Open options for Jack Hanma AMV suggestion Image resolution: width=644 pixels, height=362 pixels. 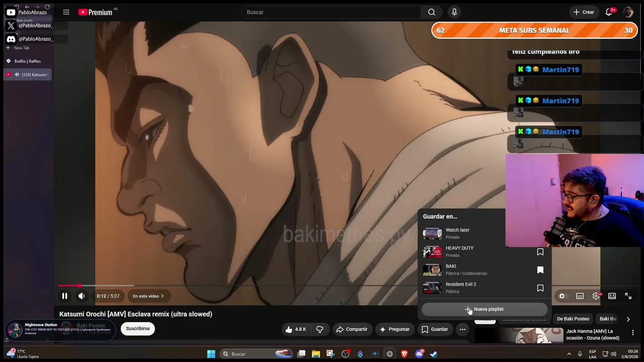(633, 332)
